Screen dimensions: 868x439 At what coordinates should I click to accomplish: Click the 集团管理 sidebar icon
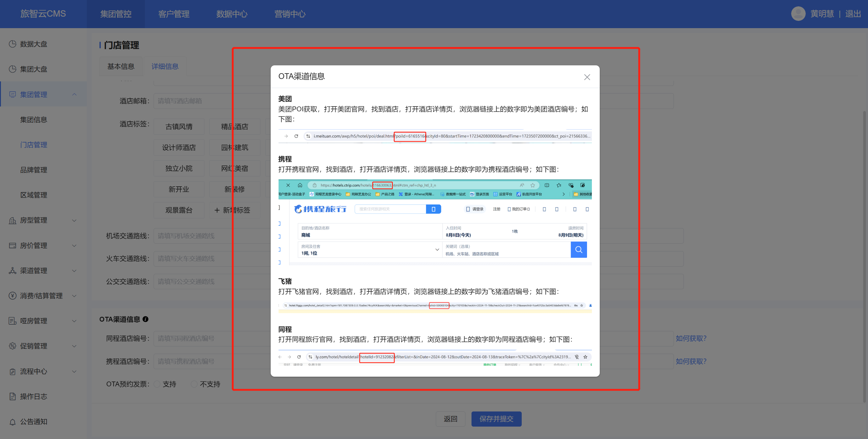[x=12, y=94]
